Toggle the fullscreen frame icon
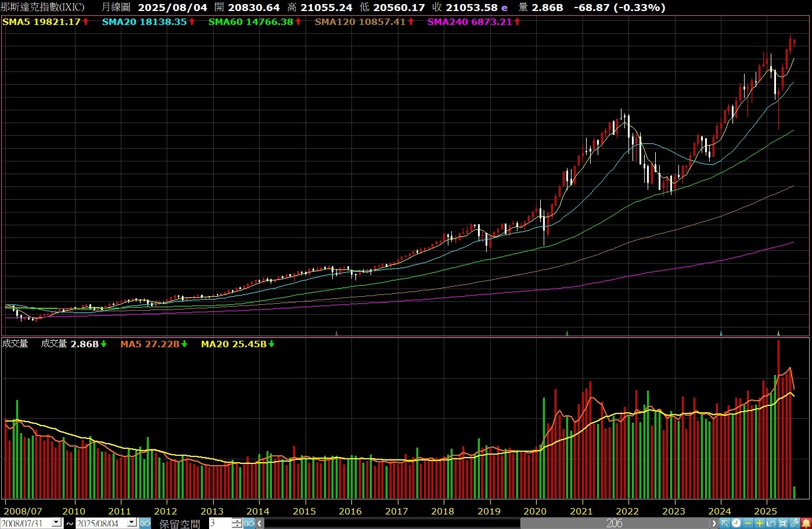 [x=782, y=523]
